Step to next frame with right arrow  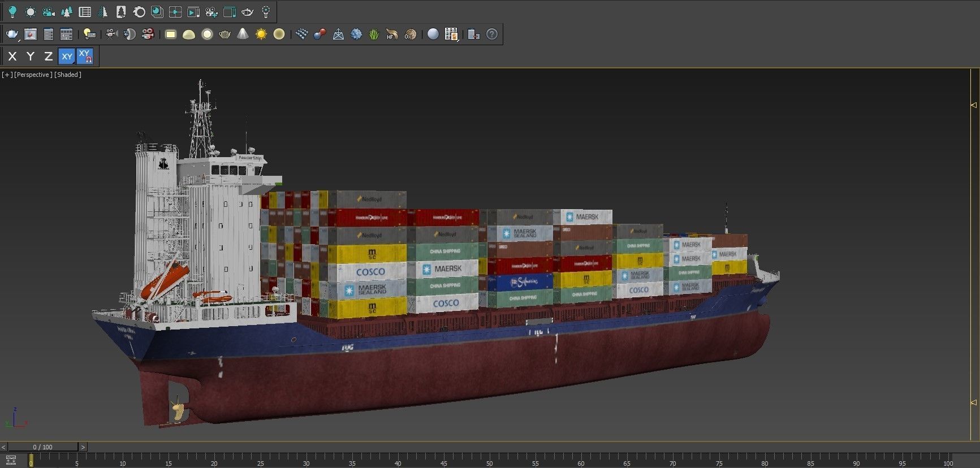tap(83, 447)
